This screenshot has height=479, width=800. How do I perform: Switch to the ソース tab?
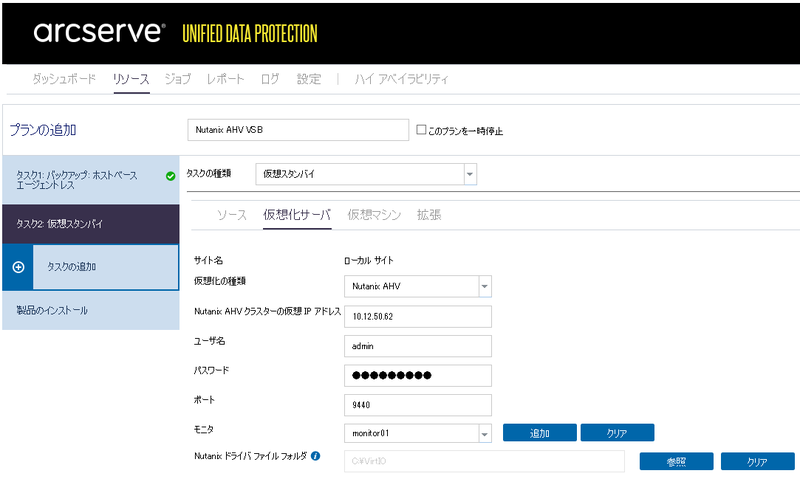(x=232, y=215)
